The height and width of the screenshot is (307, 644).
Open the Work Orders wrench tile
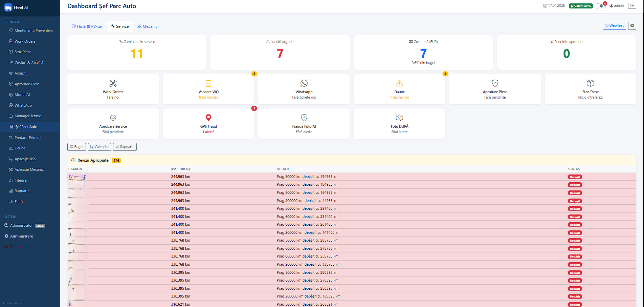click(113, 89)
